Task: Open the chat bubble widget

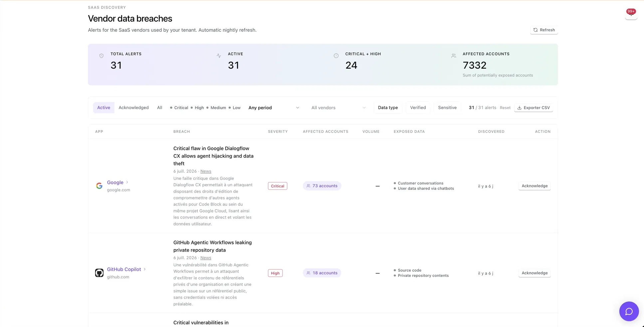Action: tap(629, 311)
